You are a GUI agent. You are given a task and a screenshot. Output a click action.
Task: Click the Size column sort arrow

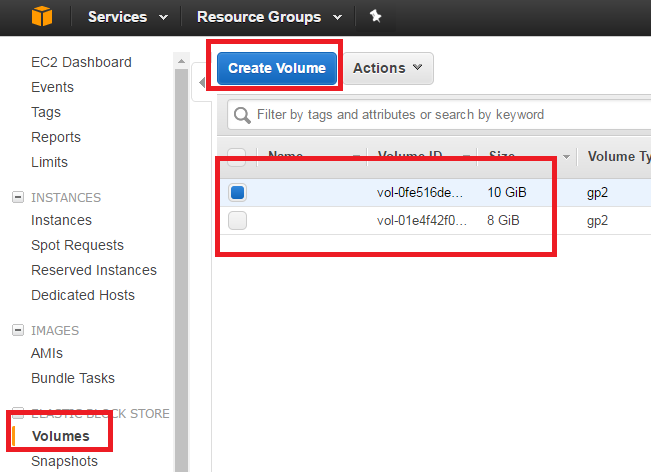coord(566,157)
